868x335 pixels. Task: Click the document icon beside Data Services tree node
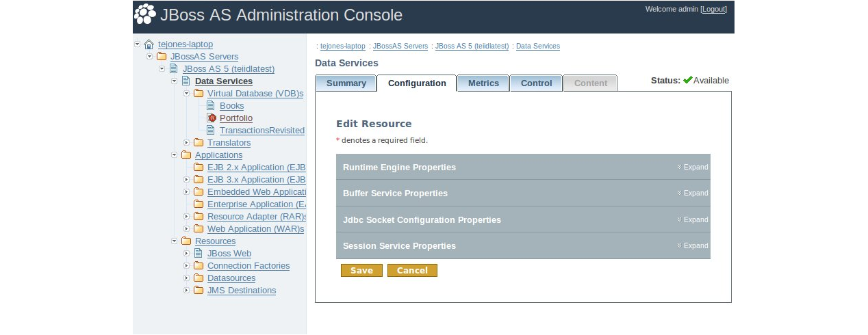coord(186,81)
